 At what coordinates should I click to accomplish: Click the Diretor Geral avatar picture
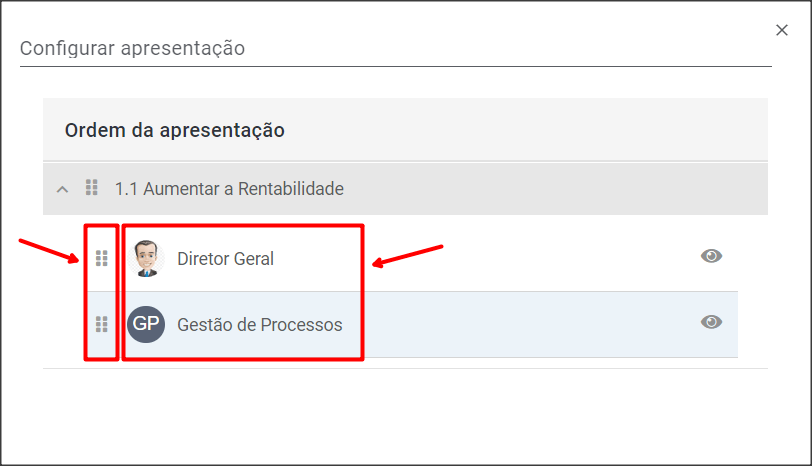146,259
